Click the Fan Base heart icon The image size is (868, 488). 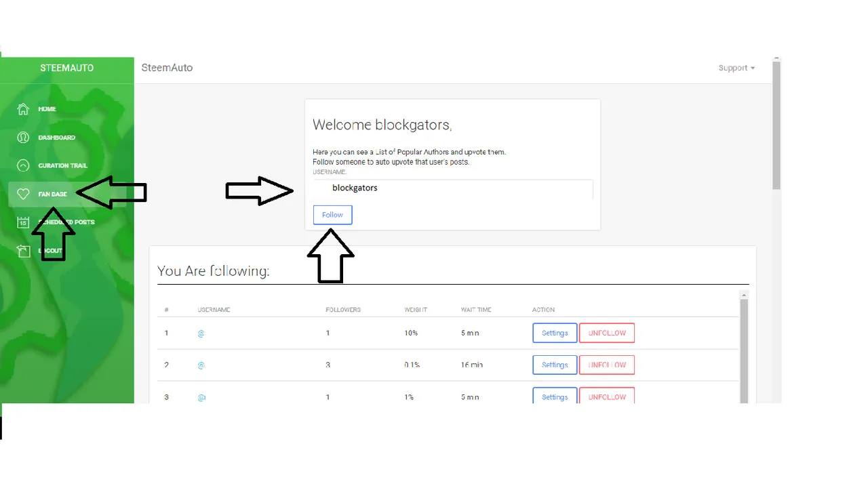[23, 194]
